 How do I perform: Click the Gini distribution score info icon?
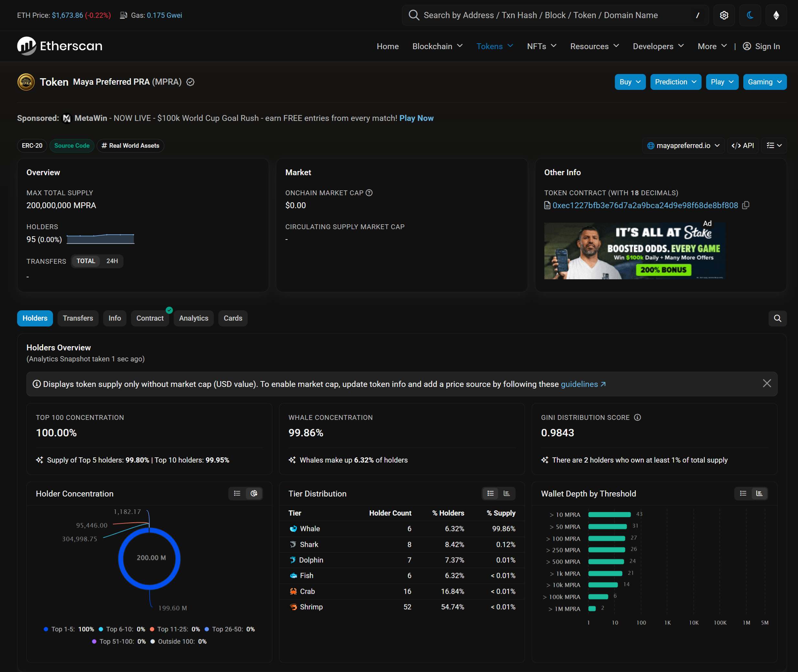point(637,418)
